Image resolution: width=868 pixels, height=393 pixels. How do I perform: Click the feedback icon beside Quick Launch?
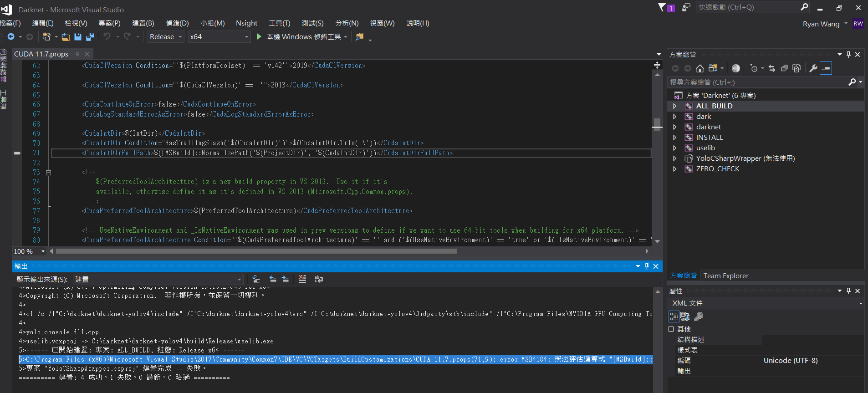(x=686, y=7)
